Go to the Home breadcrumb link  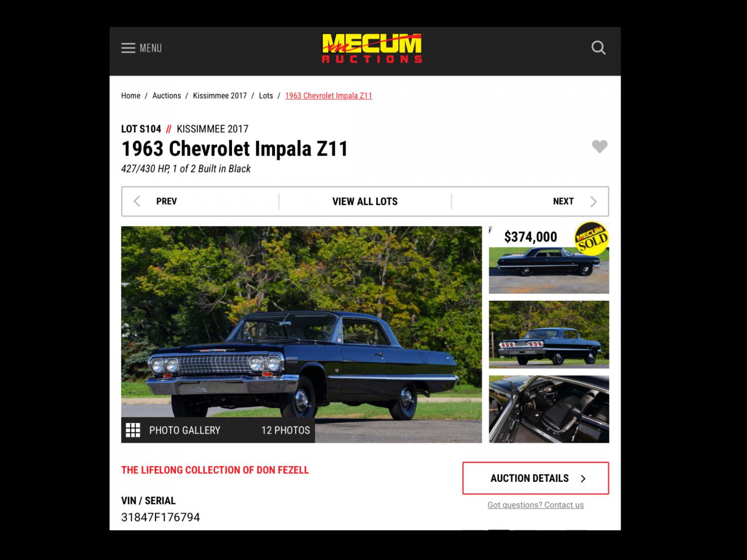click(x=130, y=96)
